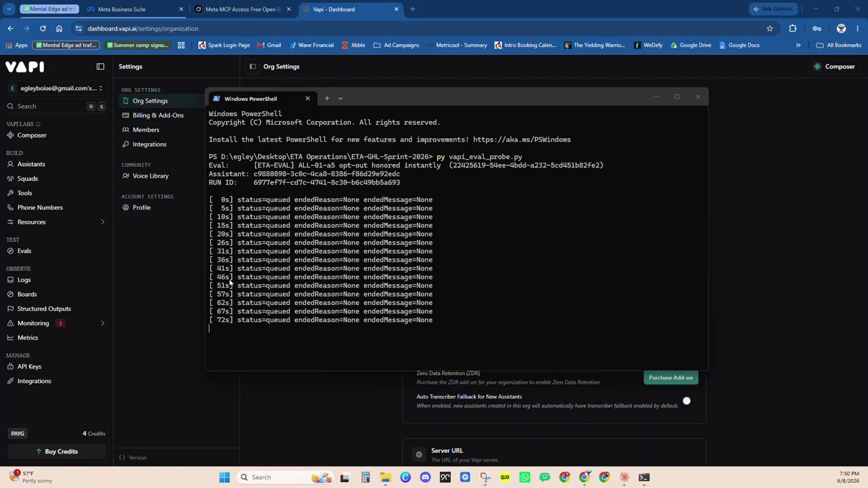This screenshot has width=868, height=488.
Task: Open Calculator from Windows taskbar
Action: 365,477
